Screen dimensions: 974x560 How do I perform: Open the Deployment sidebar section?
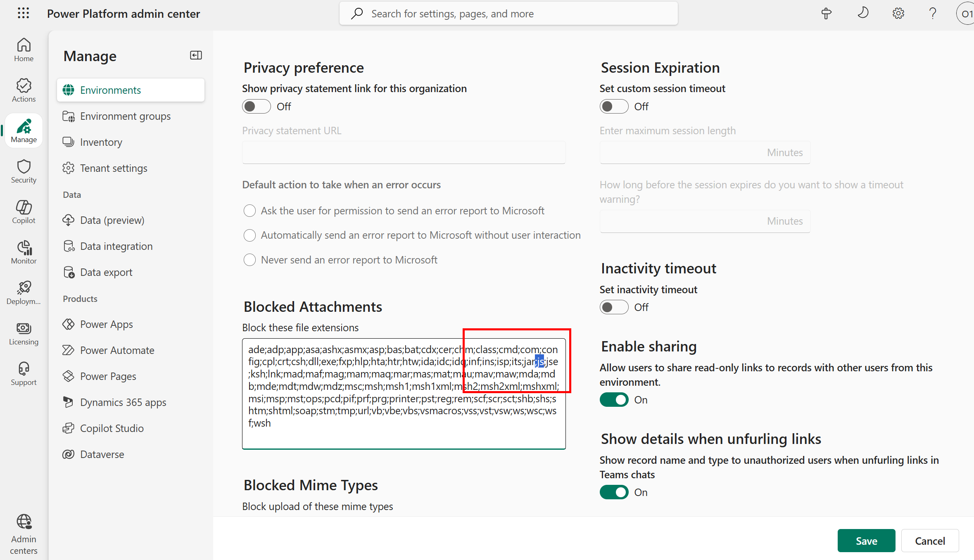24,292
